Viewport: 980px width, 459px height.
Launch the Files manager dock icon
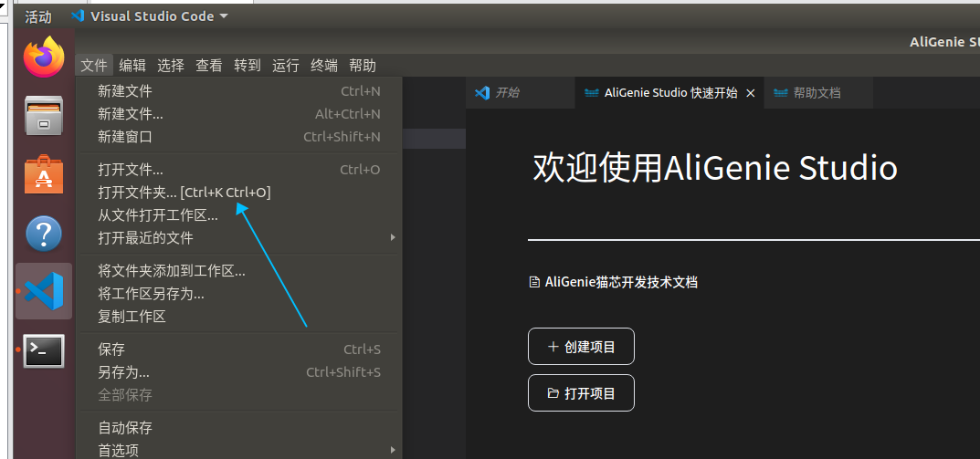(44, 116)
